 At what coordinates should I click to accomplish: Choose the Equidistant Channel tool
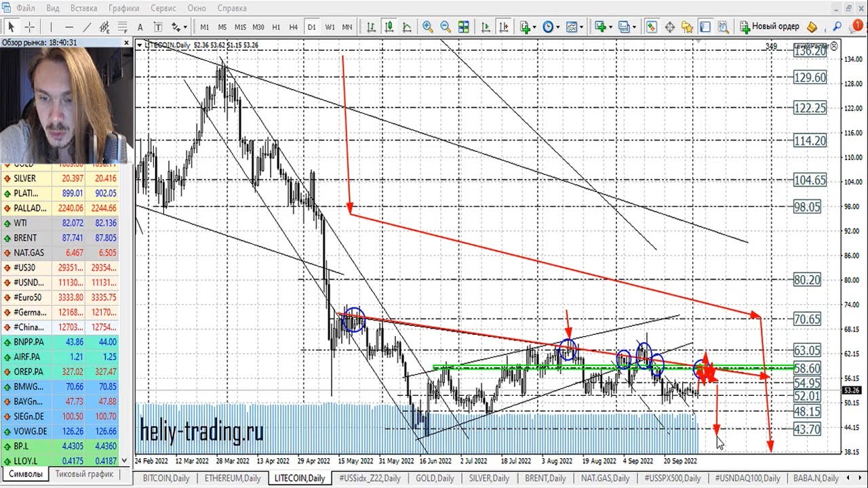104,27
